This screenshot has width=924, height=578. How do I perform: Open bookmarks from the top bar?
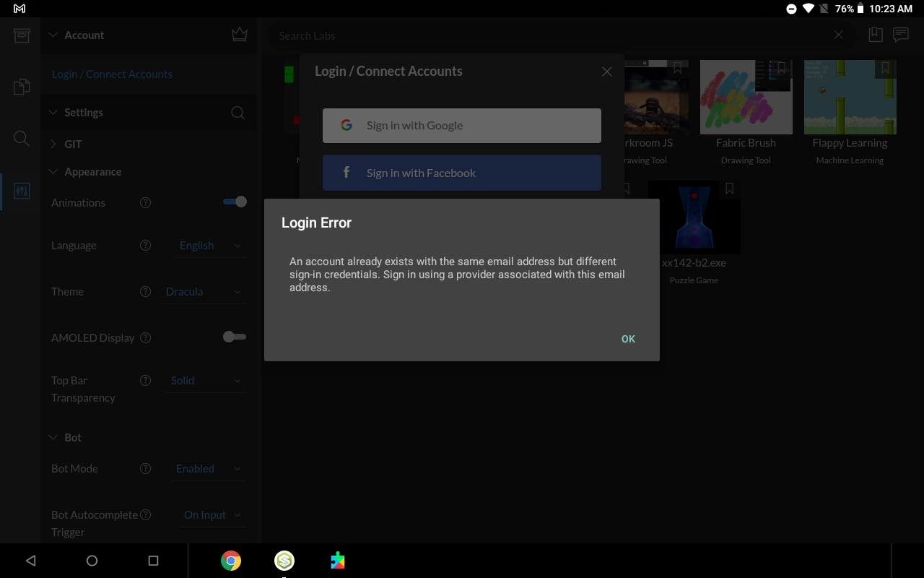tap(876, 34)
